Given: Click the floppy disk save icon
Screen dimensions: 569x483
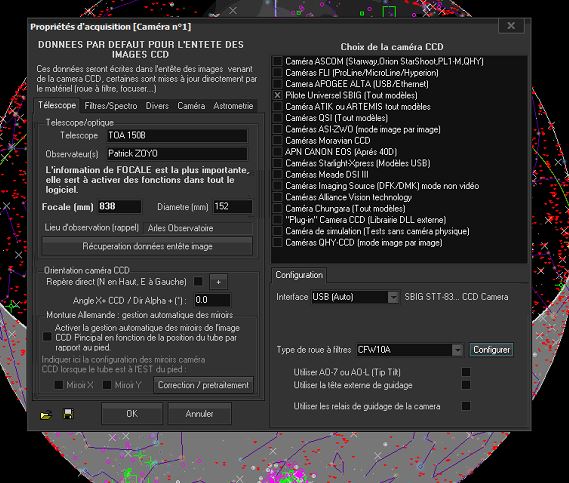Looking at the screenshot, I should [68, 414].
